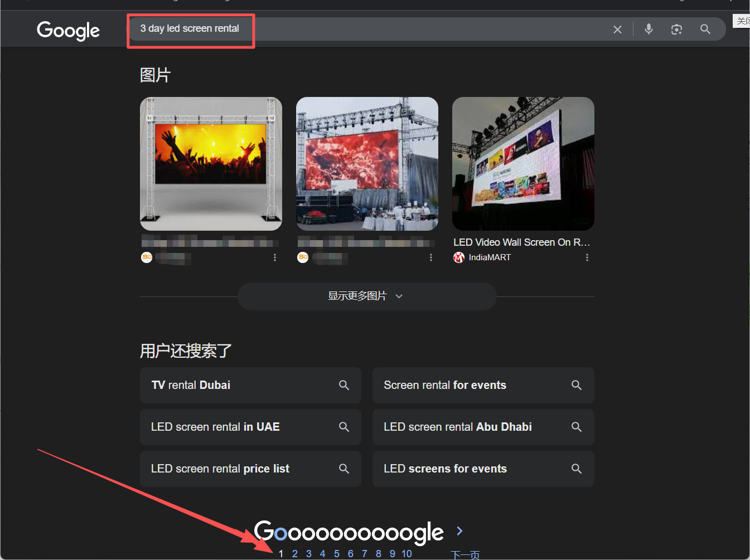
Task: Go to results page 3
Action: [309, 554]
